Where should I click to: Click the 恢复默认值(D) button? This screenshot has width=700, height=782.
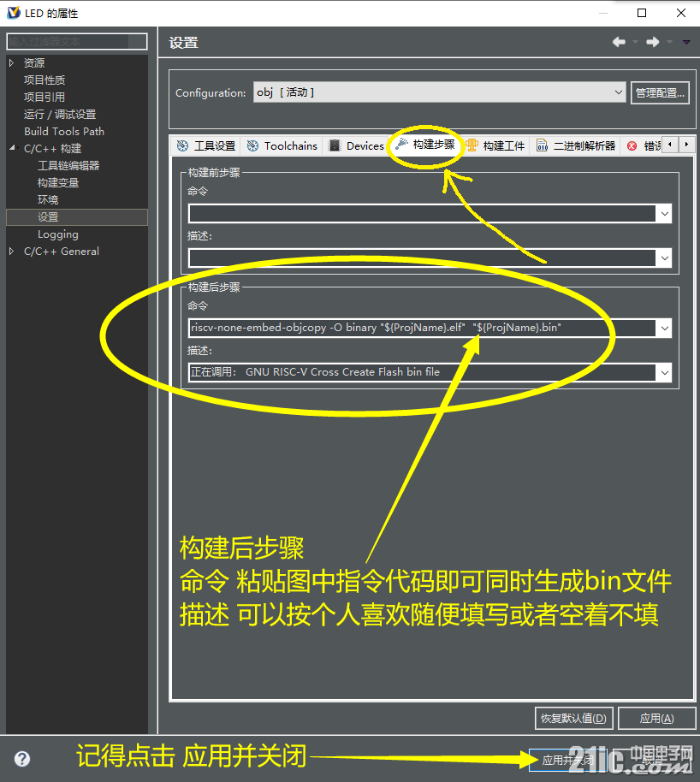tap(573, 718)
